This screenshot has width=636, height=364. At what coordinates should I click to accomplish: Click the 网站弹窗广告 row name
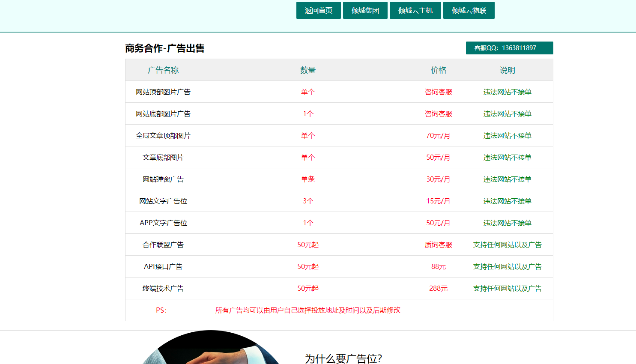pos(163,179)
